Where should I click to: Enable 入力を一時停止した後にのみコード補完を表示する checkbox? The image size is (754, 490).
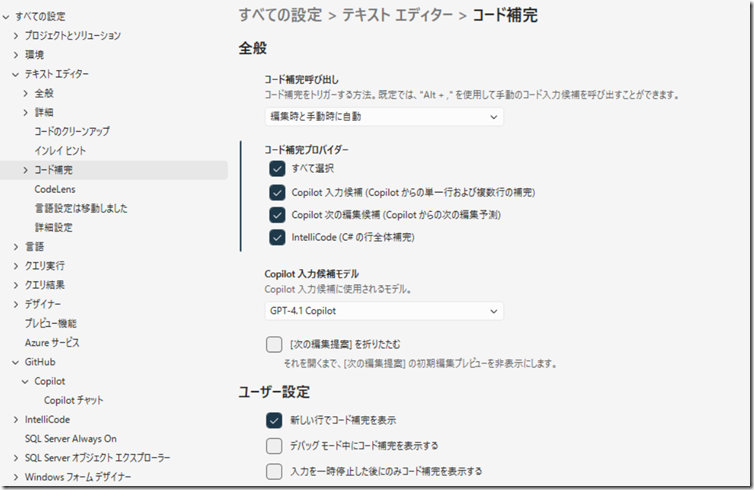(x=274, y=471)
